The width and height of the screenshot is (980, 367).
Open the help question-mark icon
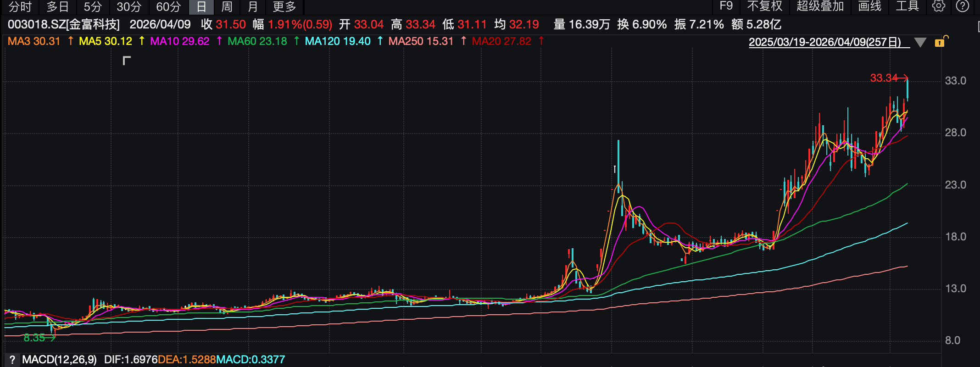click(962, 6)
